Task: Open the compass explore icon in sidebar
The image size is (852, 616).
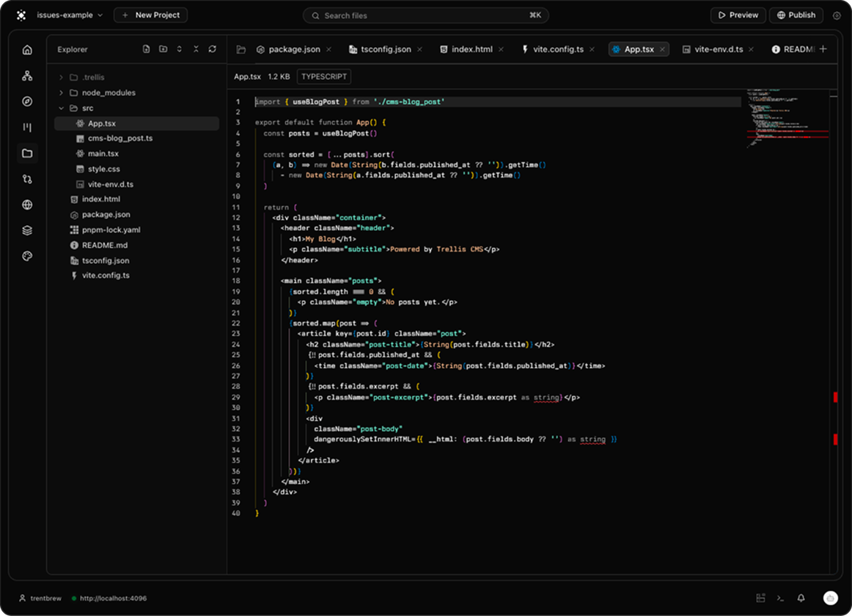Action: (27, 101)
